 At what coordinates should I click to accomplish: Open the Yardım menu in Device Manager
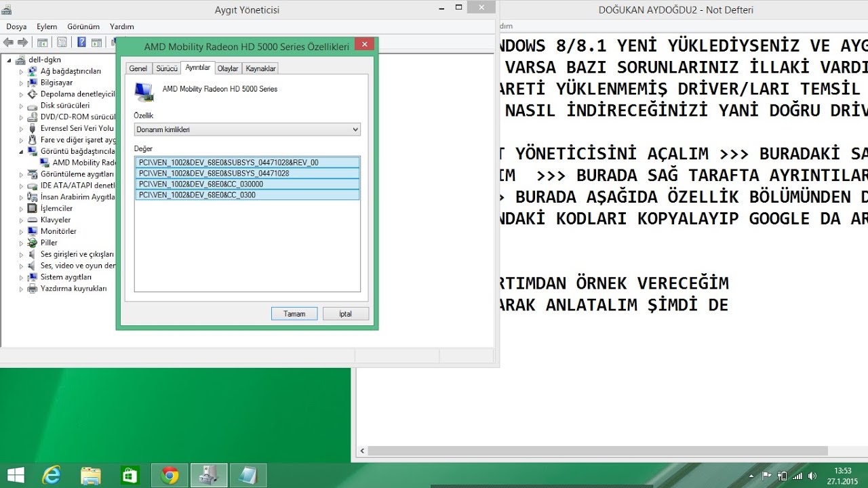tap(122, 26)
